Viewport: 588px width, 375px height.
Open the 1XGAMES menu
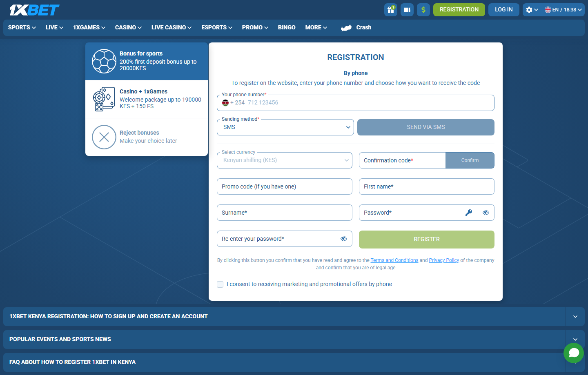pos(89,28)
